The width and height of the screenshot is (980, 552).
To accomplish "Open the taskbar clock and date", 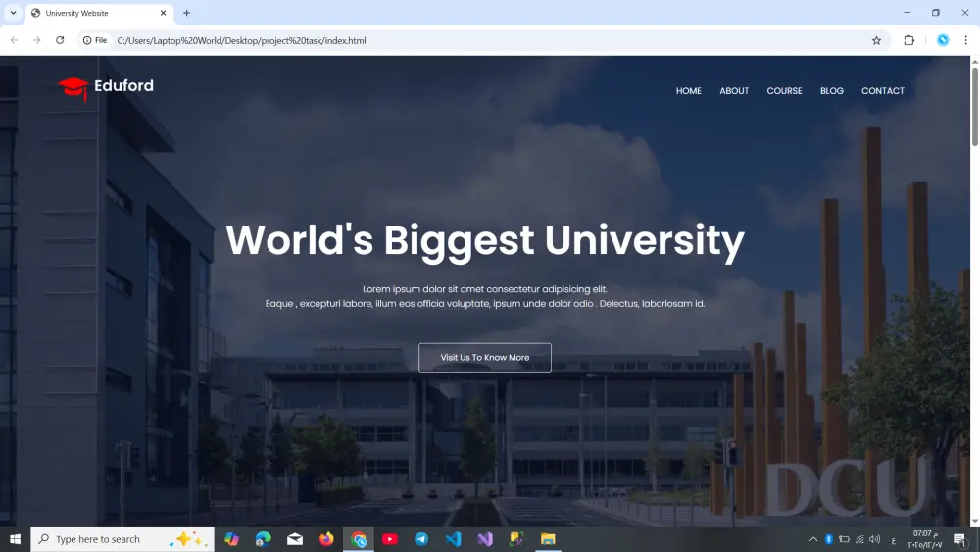I will [x=925, y=539].
